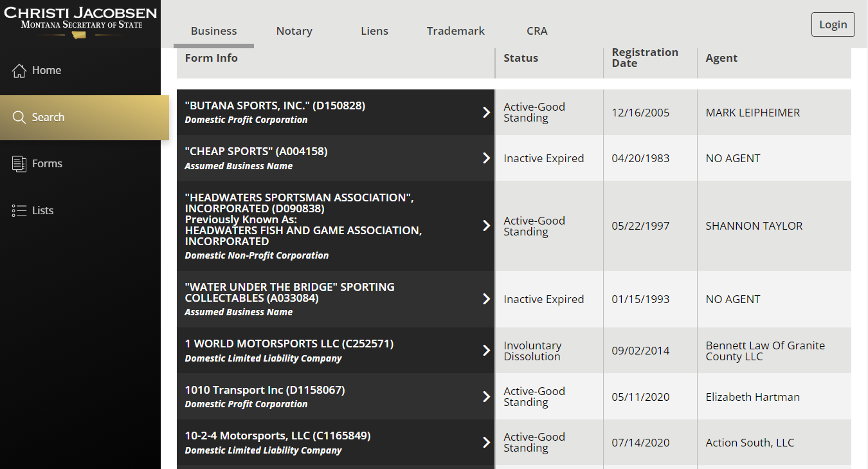Open the 10-2-4 Motorsports, LLC (C1165849) record
The height and width of the screenshot is (469, 868).
pyautogui.click(x=336, y=443)
